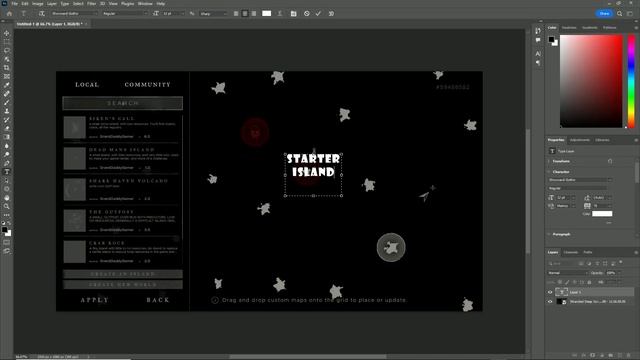Open the Image menu
The image size is (640, 360).
point(38,4)
